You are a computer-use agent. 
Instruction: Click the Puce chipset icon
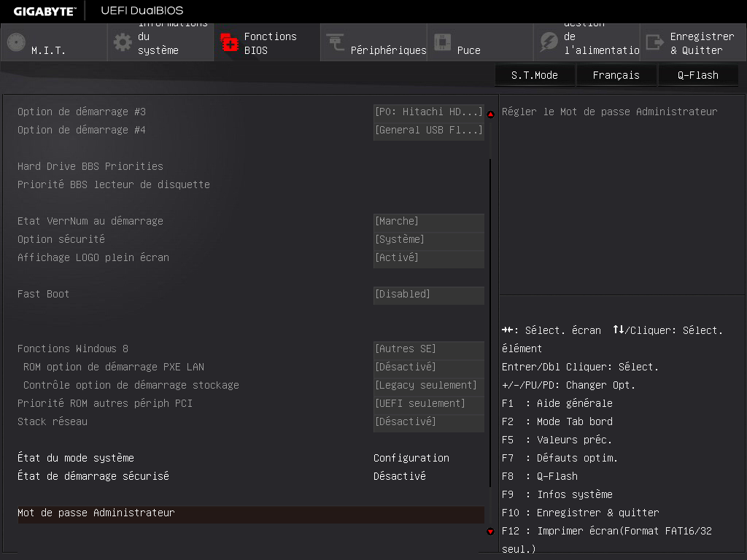[x=442, y=42]
